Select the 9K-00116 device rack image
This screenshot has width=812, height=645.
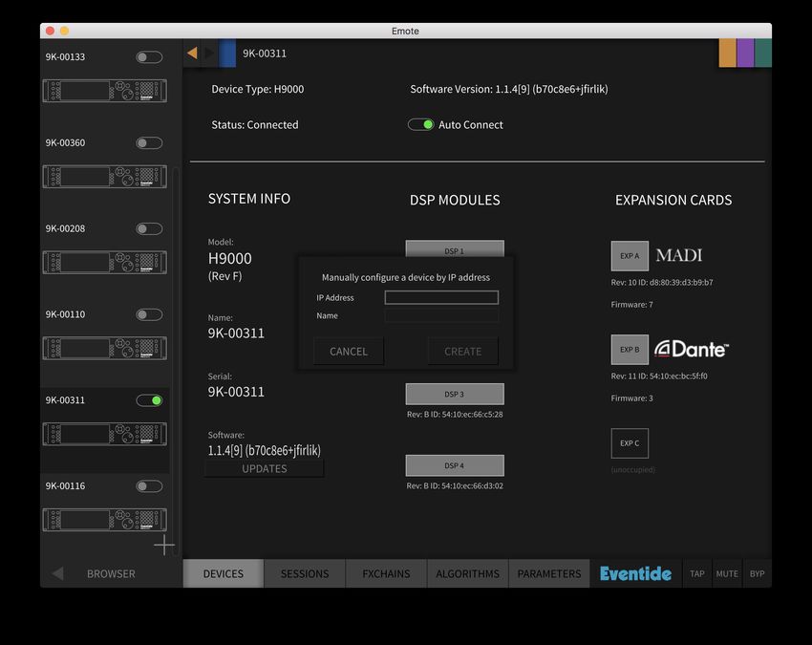click(105, 520)
